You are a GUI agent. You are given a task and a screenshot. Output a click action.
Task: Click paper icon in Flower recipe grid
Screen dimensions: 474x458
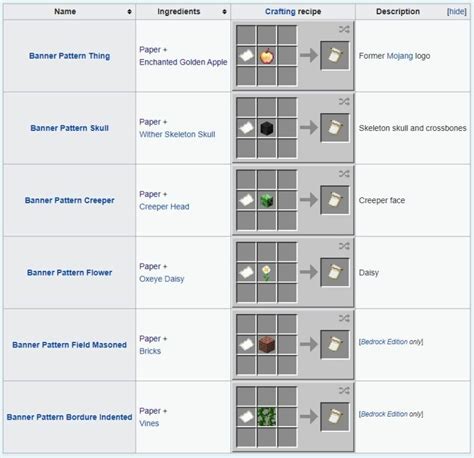coord(246,273)
